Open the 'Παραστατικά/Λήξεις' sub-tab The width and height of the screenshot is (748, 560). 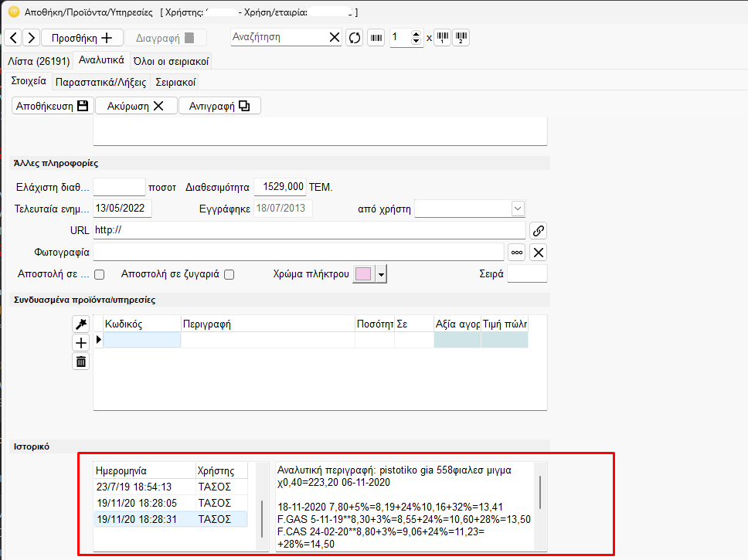click(100, 82)
